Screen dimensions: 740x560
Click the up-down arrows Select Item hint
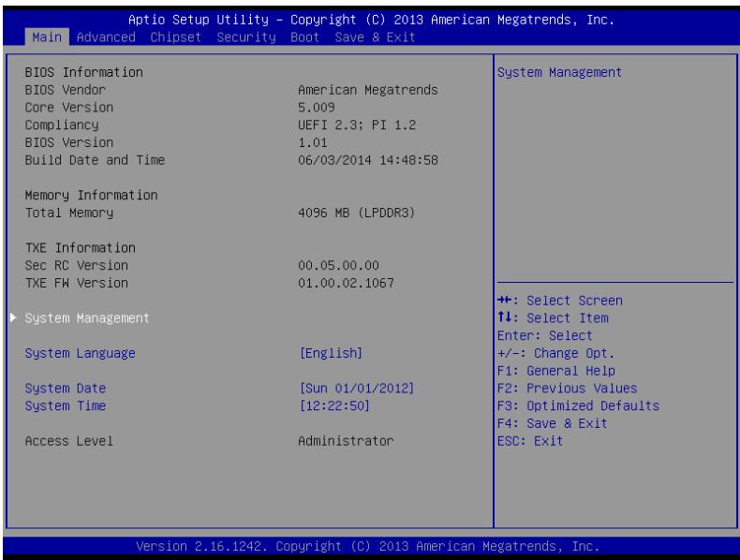click(x=553, y=318)
